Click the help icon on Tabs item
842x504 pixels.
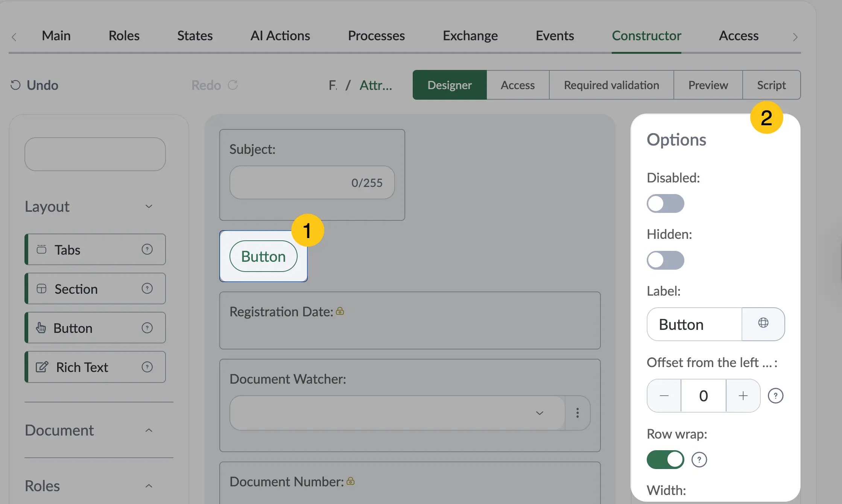147,249
